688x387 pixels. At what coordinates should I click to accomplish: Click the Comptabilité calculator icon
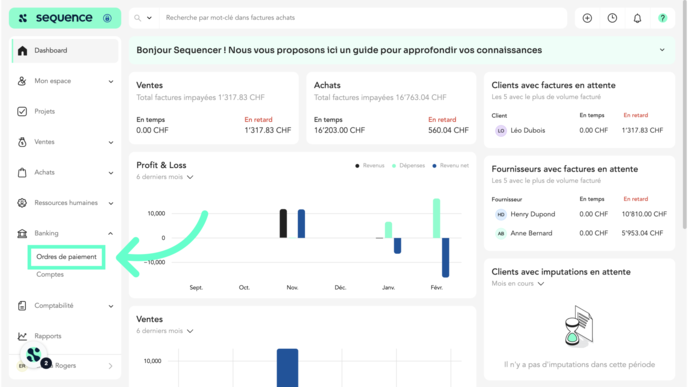point(22,305)
